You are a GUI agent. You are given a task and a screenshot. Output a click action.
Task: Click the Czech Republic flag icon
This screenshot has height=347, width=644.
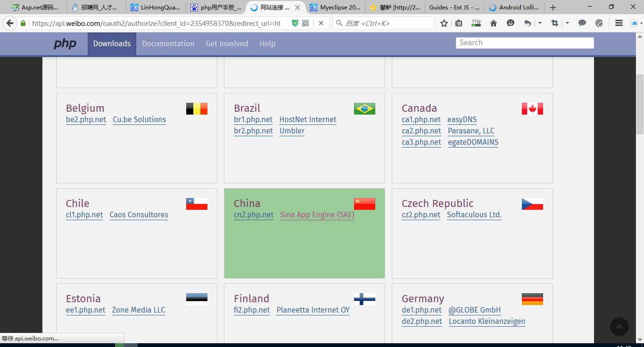[532, 204]
